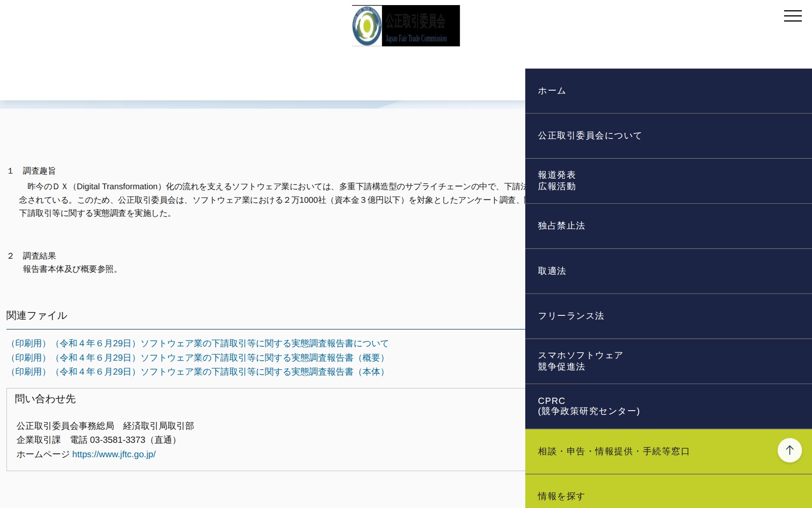Select 相談・申告・情報提供・手続等窓口 highlighted entry
This screenshot has width=812, height=508.
613,451
